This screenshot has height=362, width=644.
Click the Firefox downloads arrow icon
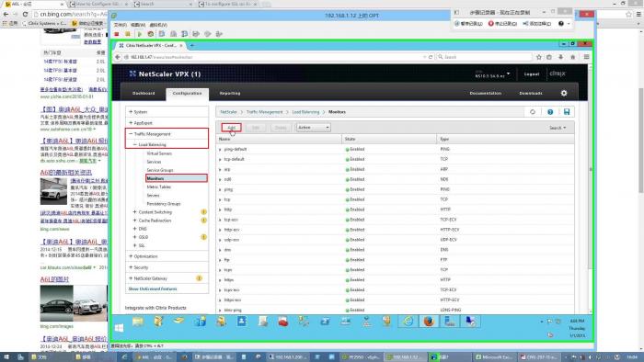click(x=560, y=57)
